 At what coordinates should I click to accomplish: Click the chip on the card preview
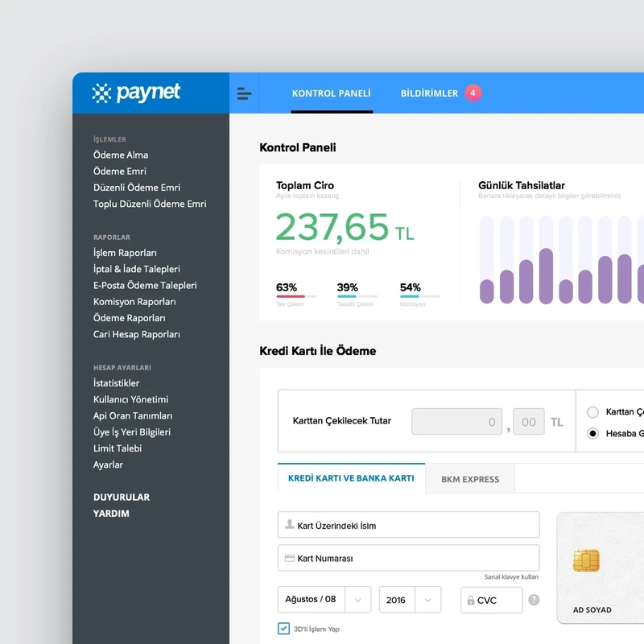tap(586, 560)
